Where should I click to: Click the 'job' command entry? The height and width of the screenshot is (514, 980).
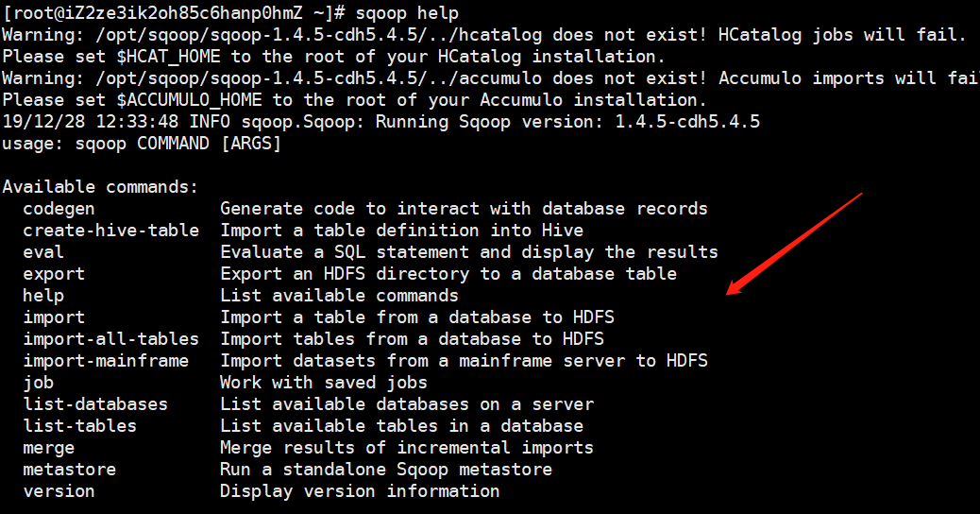[x=38, y=383]
